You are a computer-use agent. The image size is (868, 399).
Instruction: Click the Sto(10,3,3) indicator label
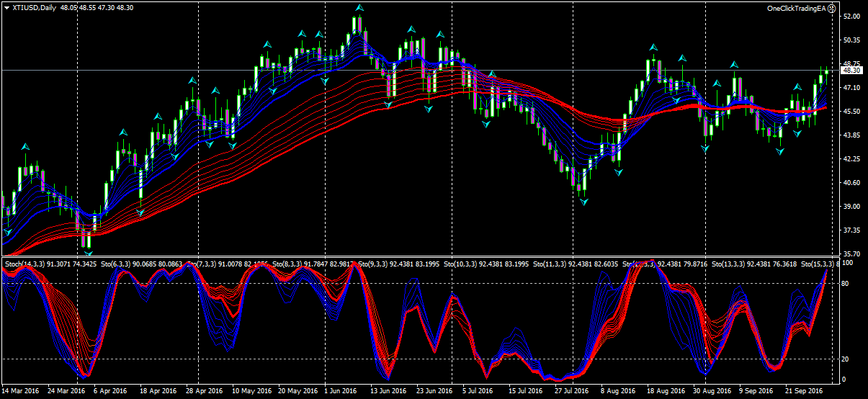pos(461,265)
